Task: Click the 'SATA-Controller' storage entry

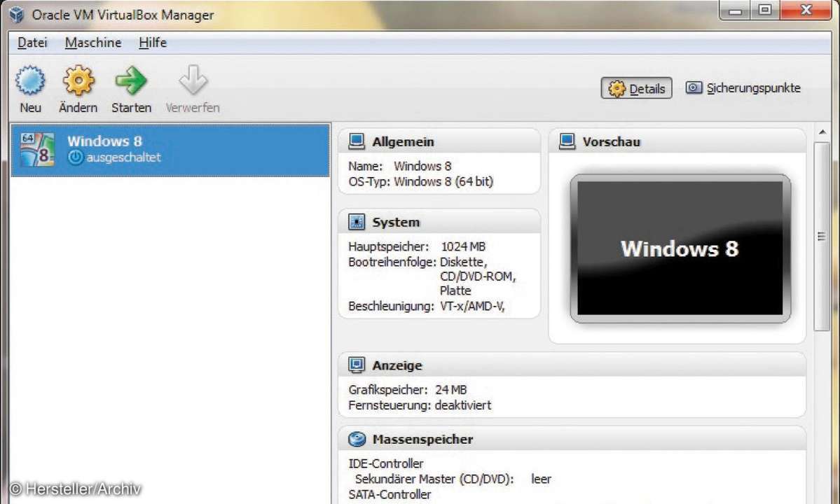Action: 390,494
